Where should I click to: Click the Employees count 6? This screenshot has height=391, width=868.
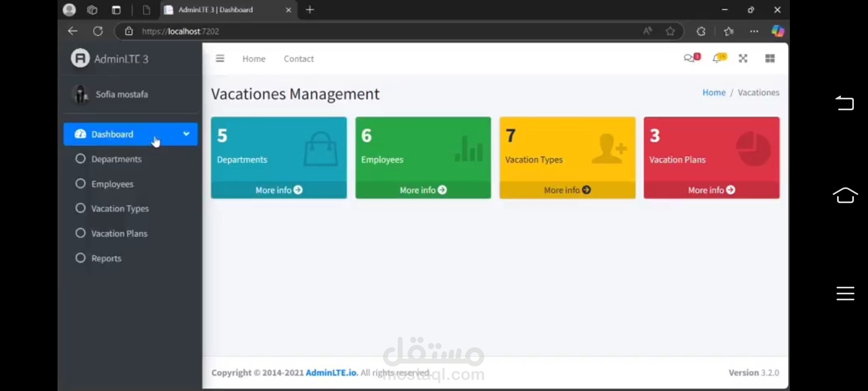point(367,136)
